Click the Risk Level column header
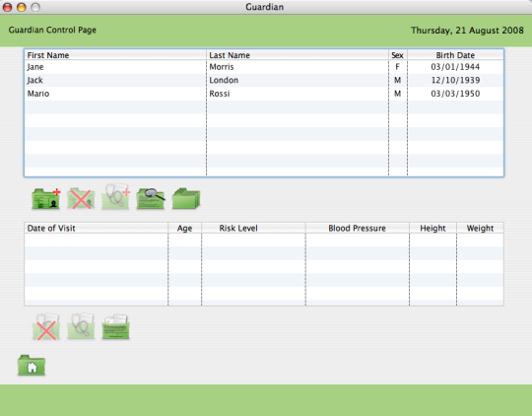532x416 pixels. [253, 228]
